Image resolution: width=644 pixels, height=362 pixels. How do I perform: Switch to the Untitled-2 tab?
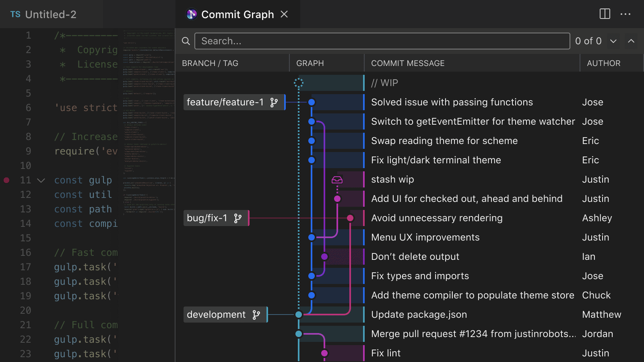(x=50, y=14)
